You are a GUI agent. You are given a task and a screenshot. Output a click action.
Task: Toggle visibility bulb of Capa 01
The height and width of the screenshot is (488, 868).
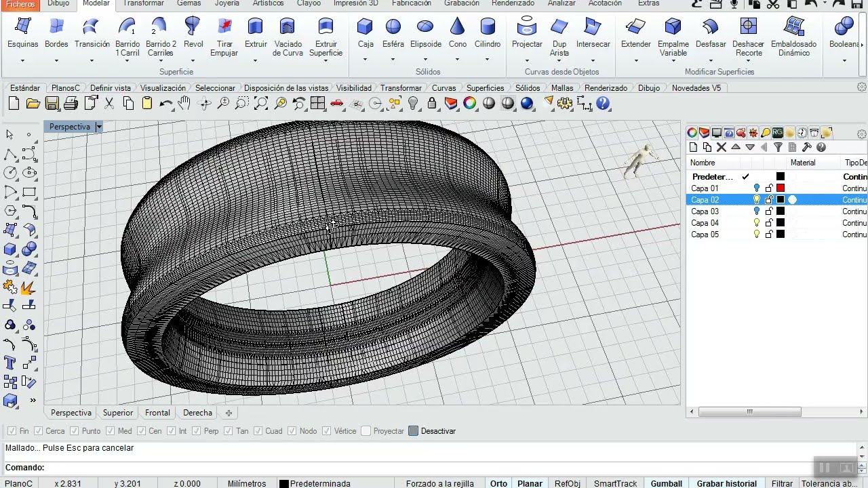pyautogui.click(x=757, y=188)
